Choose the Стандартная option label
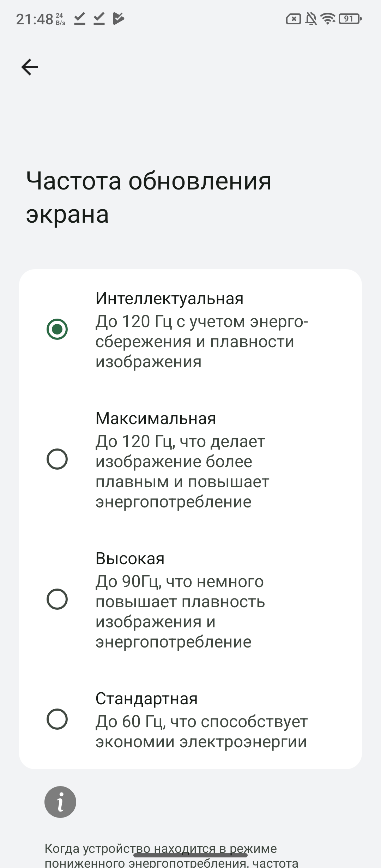The height and width of the screenshot is (868, 381). [x=146, y=699]
